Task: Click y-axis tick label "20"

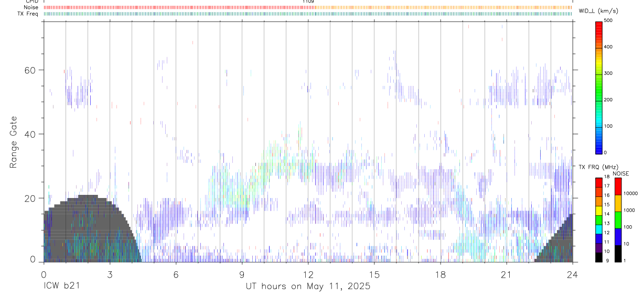Action: point(31,199)
